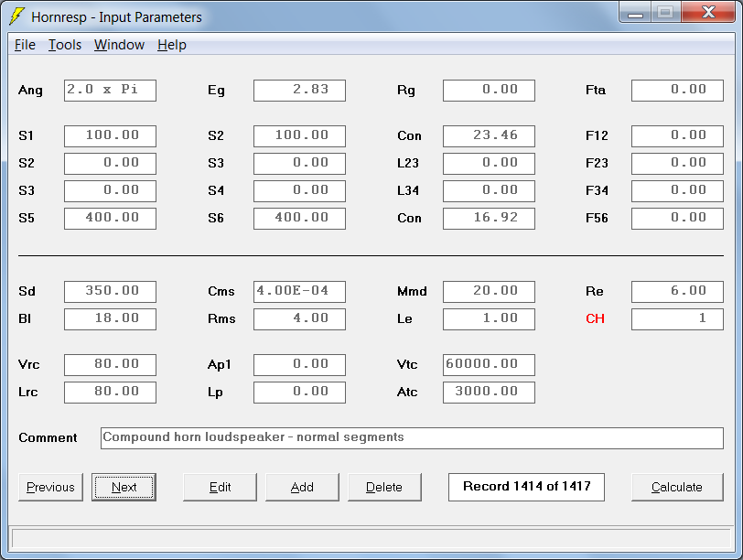Click the Comment text field

click(412, 438)
